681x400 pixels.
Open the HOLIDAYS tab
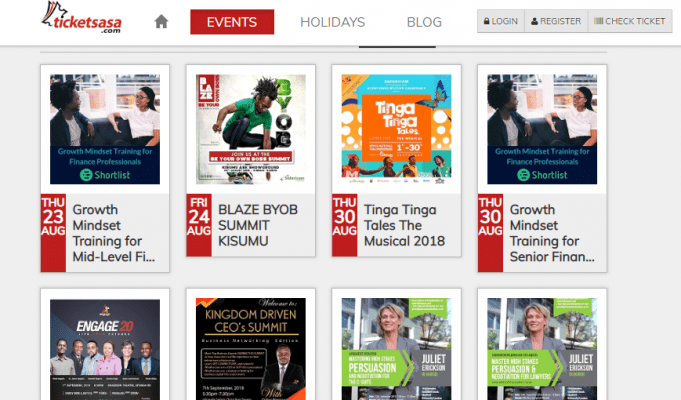click(332, 22)
